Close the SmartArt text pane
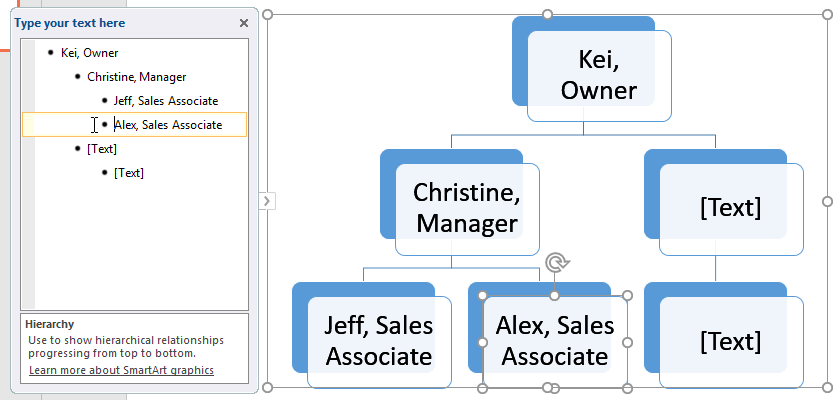The width and height of the screenshot is (840, 400). click(244, 23)
